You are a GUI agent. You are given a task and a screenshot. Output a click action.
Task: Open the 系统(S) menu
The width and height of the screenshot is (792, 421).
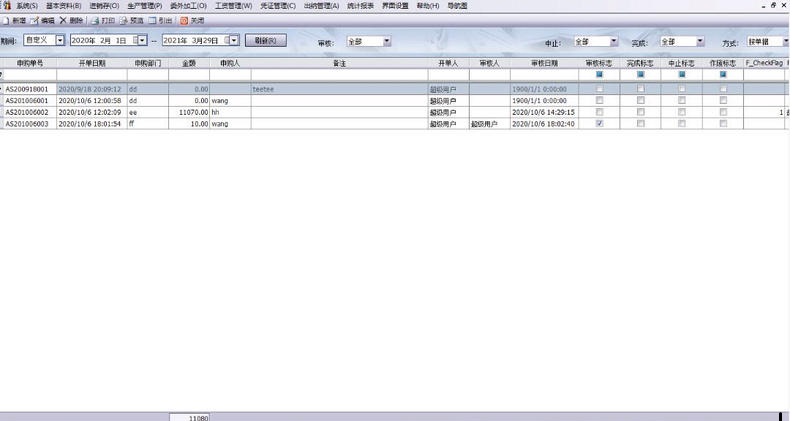(x=27, y=6)
